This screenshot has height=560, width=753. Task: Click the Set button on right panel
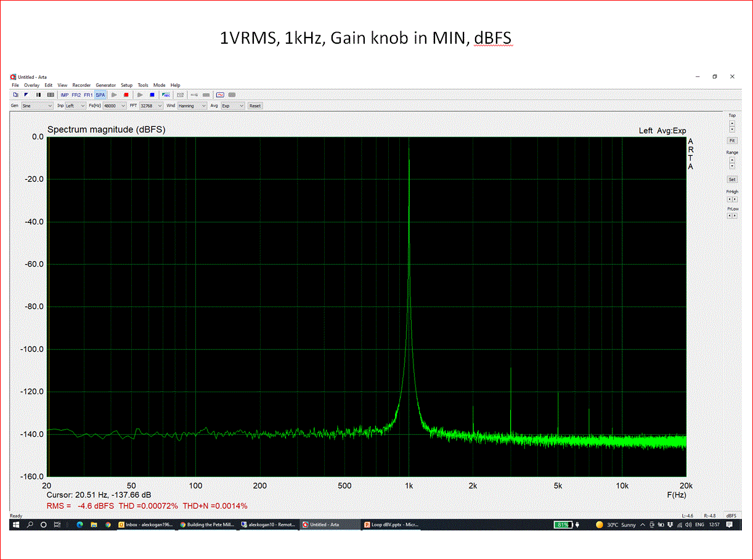[x=732, y=179]
